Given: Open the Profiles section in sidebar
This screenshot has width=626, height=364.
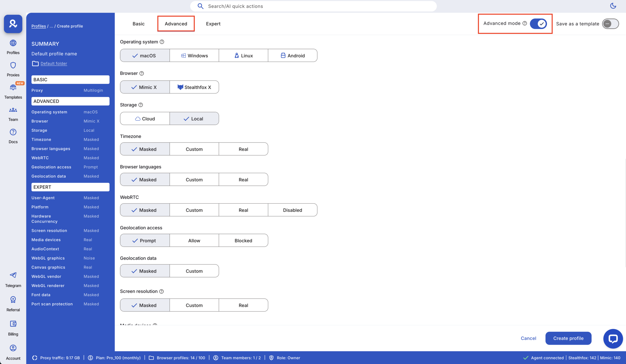Looking at the screenshot, I should point(13,46).
